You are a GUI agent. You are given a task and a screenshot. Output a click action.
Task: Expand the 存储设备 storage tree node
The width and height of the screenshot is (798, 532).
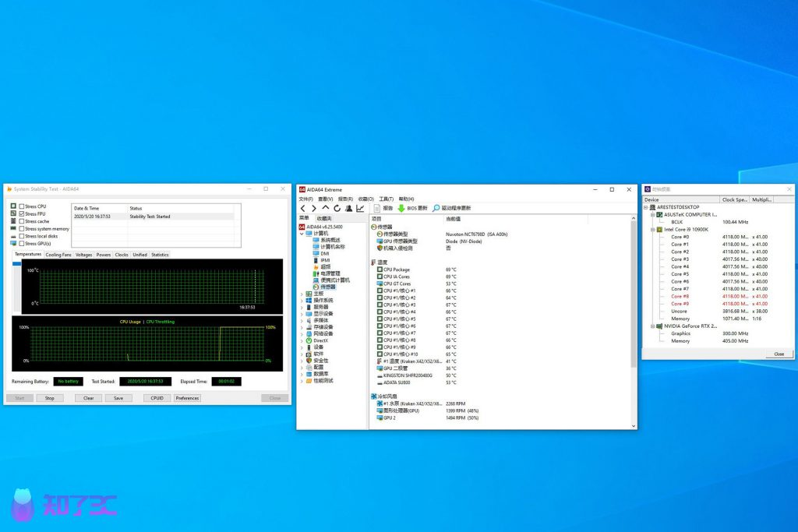(302, 327)
